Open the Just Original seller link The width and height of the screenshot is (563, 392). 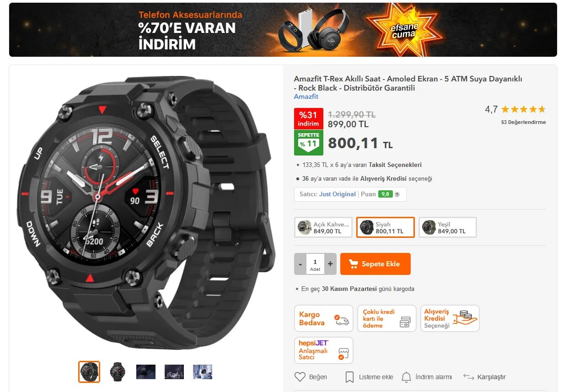point(338,194)
